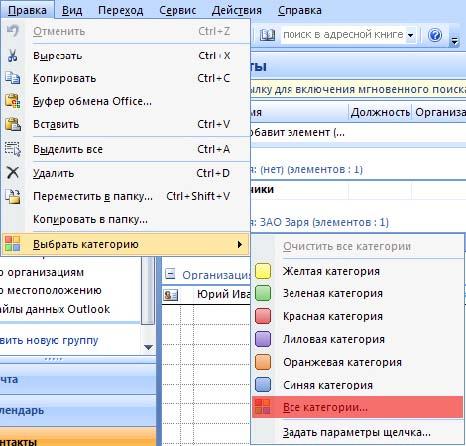The height and width of the screenshot is (446, 466).
Task: Choose Лиловая категория label
Action: 334,339
